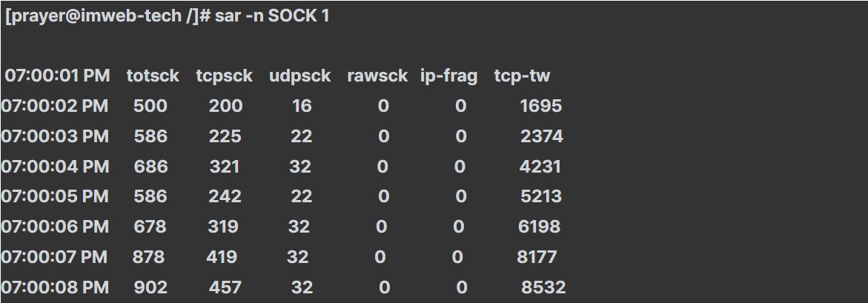Select the rawsck column header
Screen dimensions: 868x303
click(377, 76)
